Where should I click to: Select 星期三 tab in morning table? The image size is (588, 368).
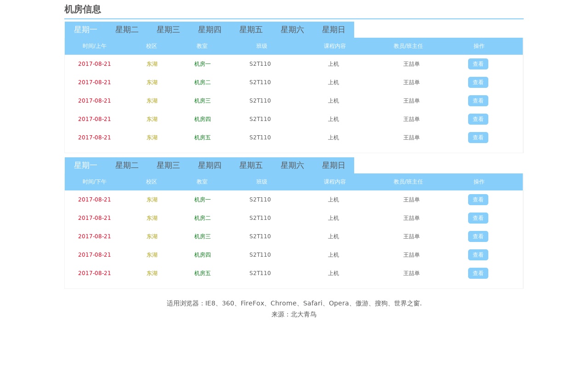168,29
